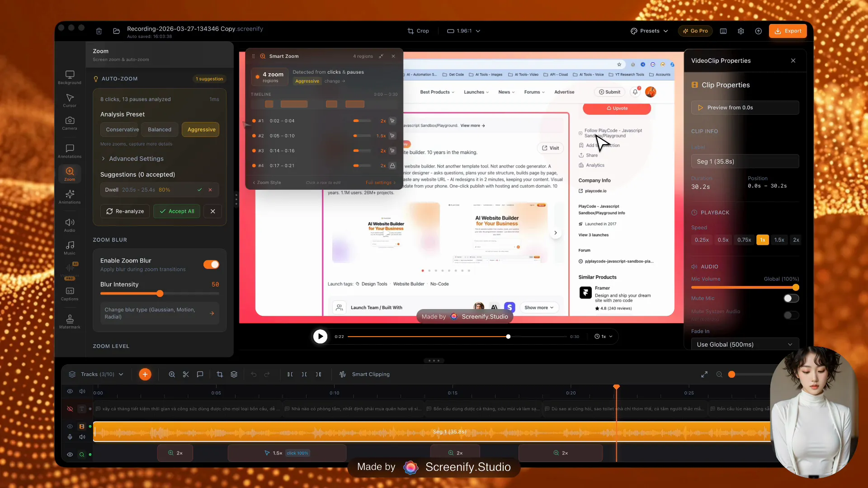Click the Blur Intensity slider handle
868x488 pixels.
point(160,294)
